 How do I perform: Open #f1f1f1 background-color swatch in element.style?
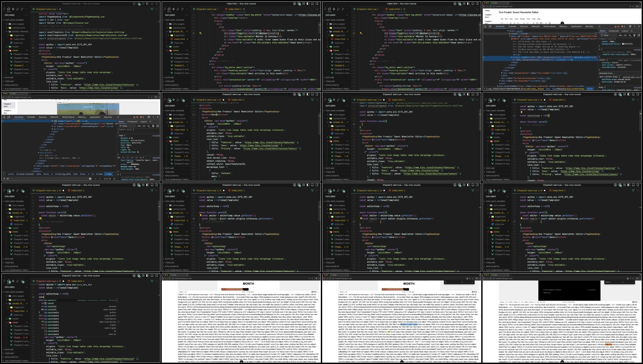click(623, 44)
